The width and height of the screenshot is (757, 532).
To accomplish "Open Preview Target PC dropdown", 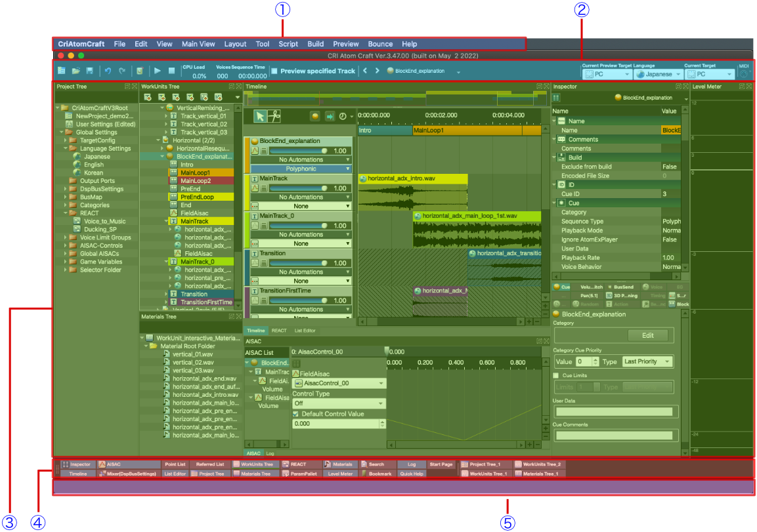I will click(x=607, y=73).
